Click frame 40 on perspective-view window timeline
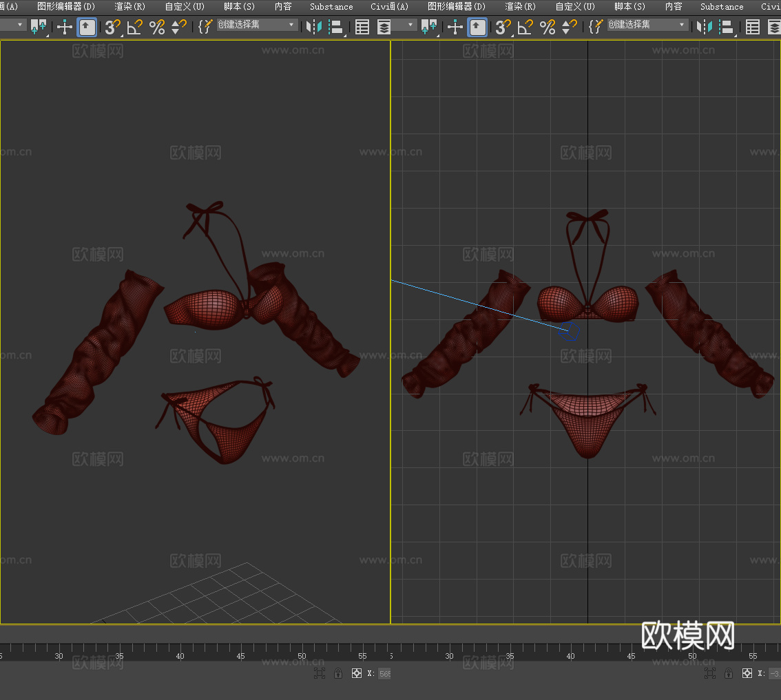This screenshot has height=700, width=781. (180, 656)
